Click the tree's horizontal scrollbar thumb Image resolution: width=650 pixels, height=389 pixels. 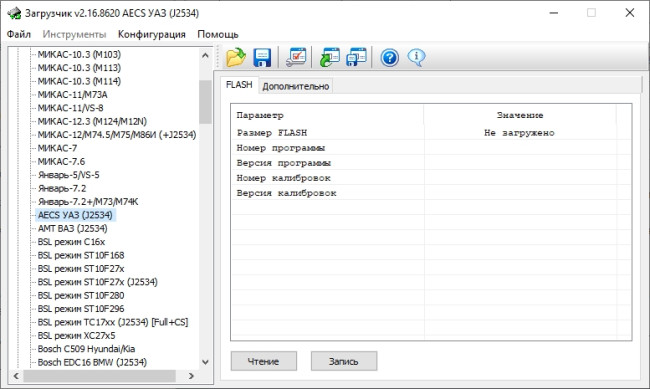99,376
